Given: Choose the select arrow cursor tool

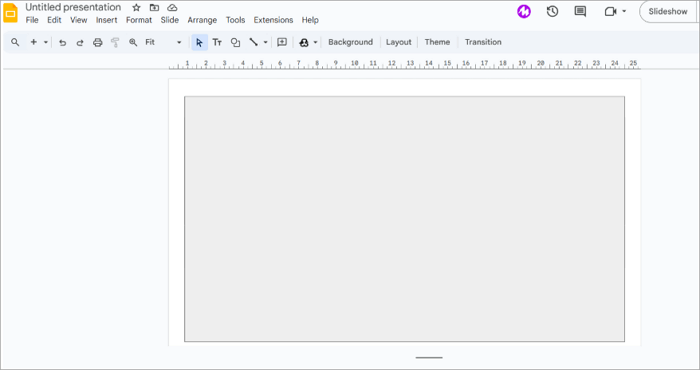Looking at the screenshot, I should tap(199, 42).
